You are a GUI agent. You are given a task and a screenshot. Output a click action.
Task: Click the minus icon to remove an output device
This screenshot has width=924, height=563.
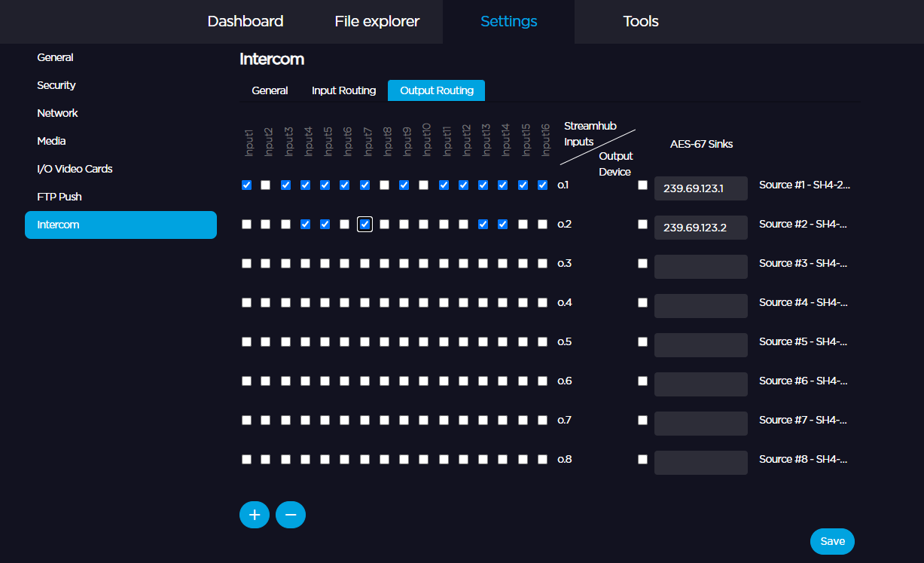291,515
